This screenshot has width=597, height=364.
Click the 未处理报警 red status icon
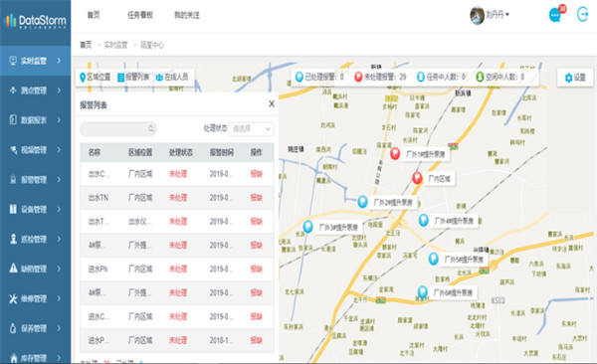[358, 77]
